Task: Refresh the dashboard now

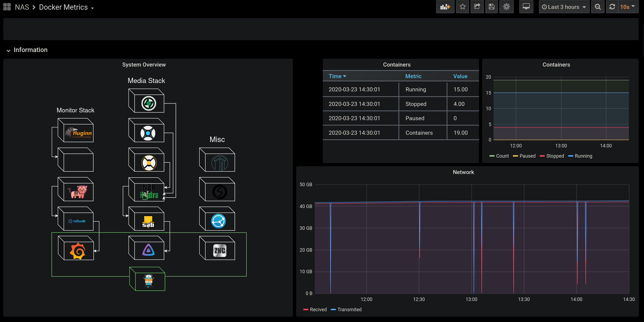Action: [x=612, y=7]
